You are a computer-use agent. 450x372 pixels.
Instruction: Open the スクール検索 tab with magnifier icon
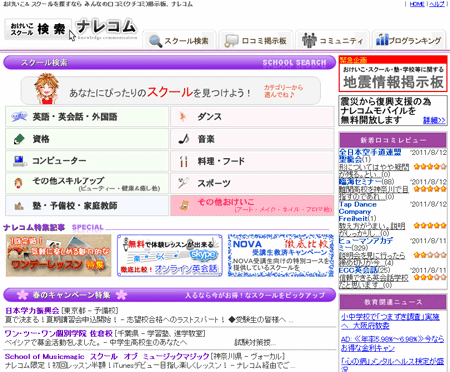[x=179, y=41]
